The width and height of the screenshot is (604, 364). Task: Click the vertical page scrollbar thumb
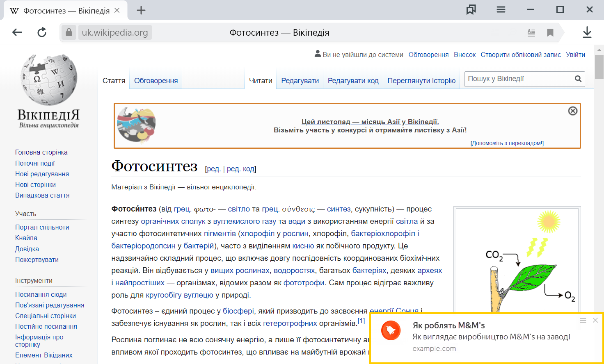599,66
